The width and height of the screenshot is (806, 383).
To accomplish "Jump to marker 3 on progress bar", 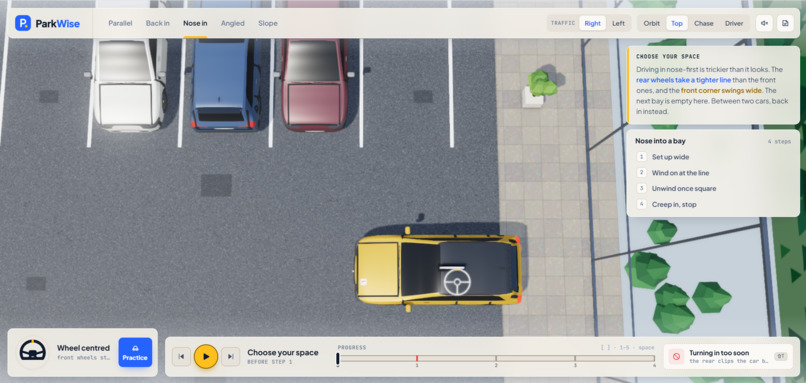I will (x=575, y=358).
